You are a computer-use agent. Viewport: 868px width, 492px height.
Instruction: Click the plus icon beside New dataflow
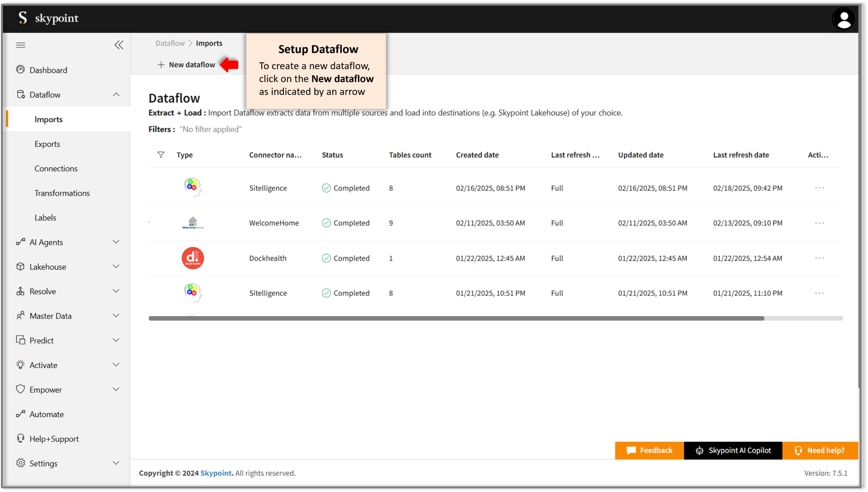tap(161, 65)
